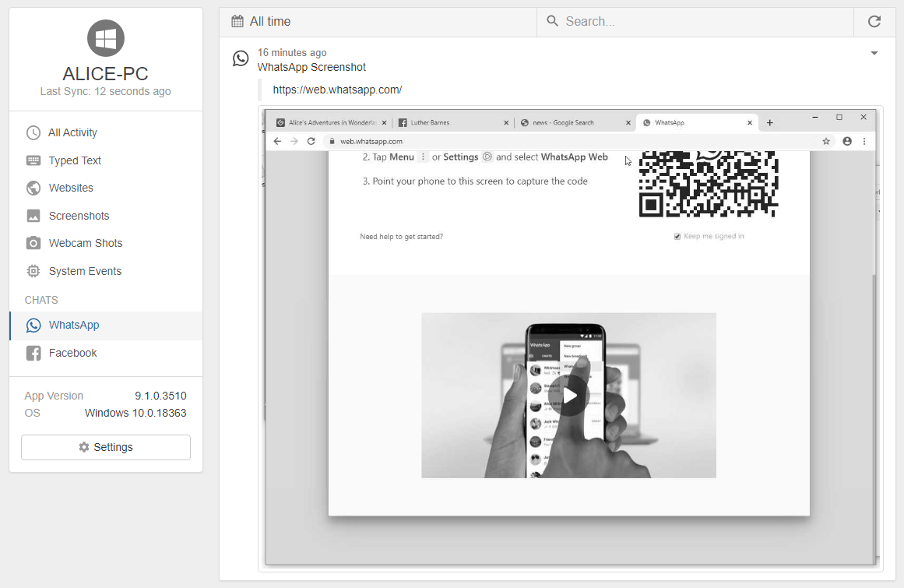Image resolution: width=904 pixels, height=588 pixels.
Task: Click the WhatsApp icon beside the log entry
Action: point(241,58)
